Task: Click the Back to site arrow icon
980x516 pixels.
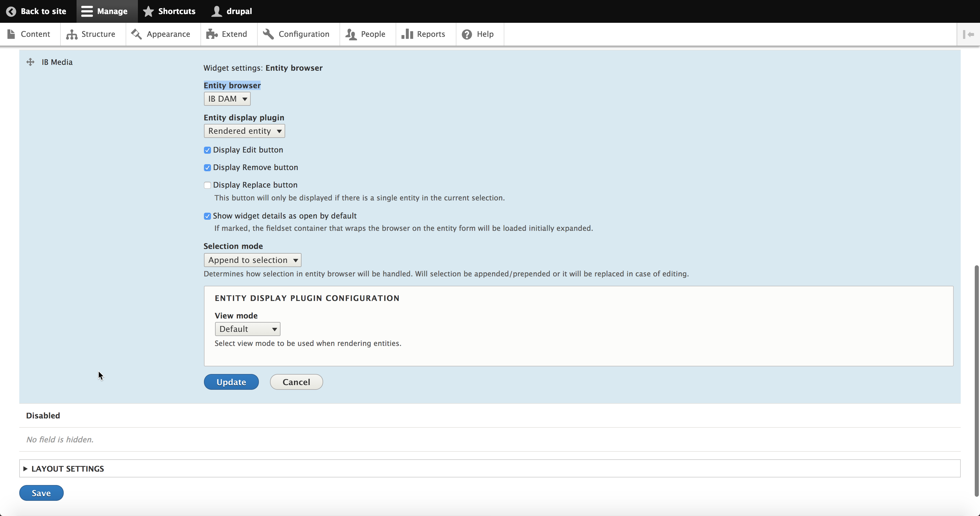Action: pos(11,11)
